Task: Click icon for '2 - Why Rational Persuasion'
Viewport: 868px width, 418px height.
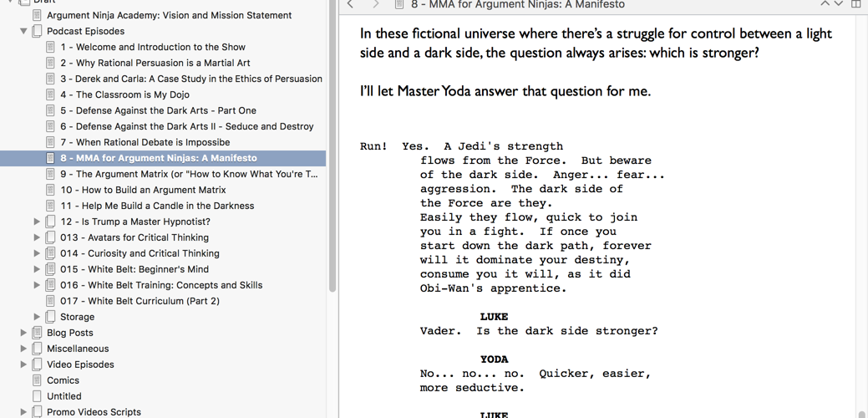Action: (51, 63)
